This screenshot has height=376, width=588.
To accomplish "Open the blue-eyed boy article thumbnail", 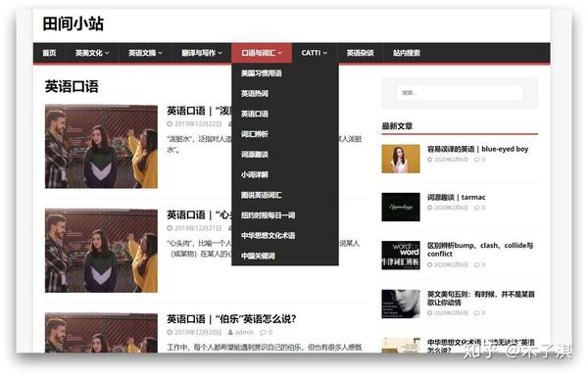I will coord(401,159).
